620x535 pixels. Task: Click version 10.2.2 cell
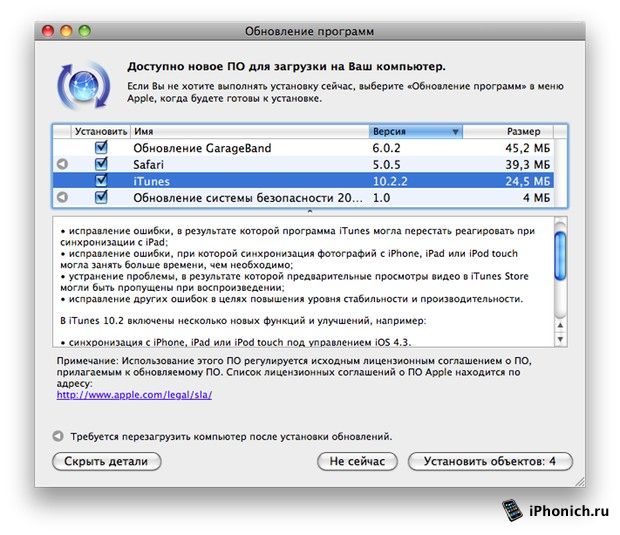pyautogui.click(x=390, y=181)
